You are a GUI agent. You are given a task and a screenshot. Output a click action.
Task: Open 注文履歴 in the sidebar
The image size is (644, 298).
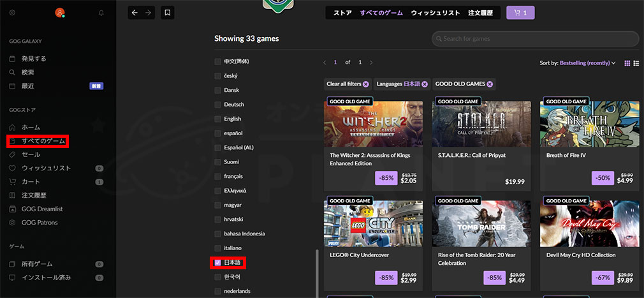(34, 195)
